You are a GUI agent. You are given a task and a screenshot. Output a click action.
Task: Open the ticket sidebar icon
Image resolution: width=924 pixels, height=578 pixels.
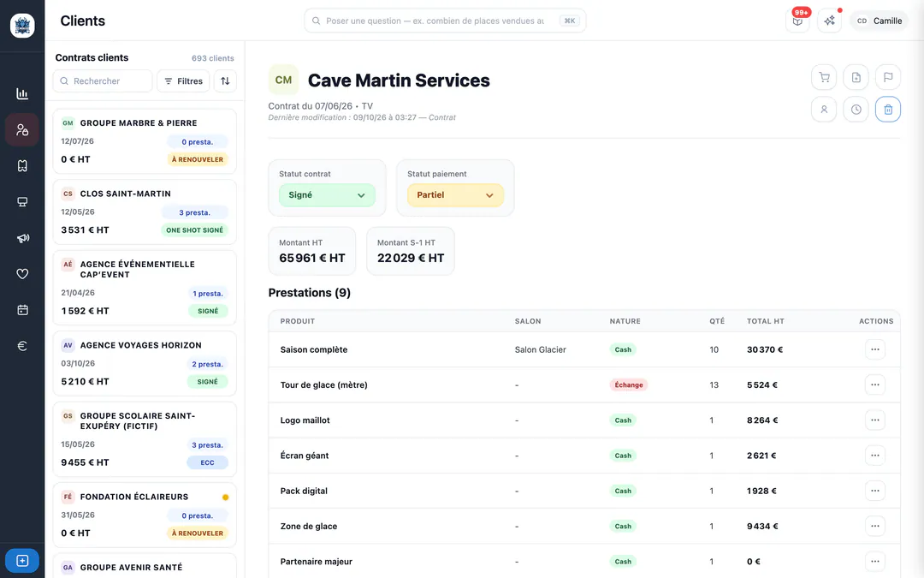pos(21,166)
